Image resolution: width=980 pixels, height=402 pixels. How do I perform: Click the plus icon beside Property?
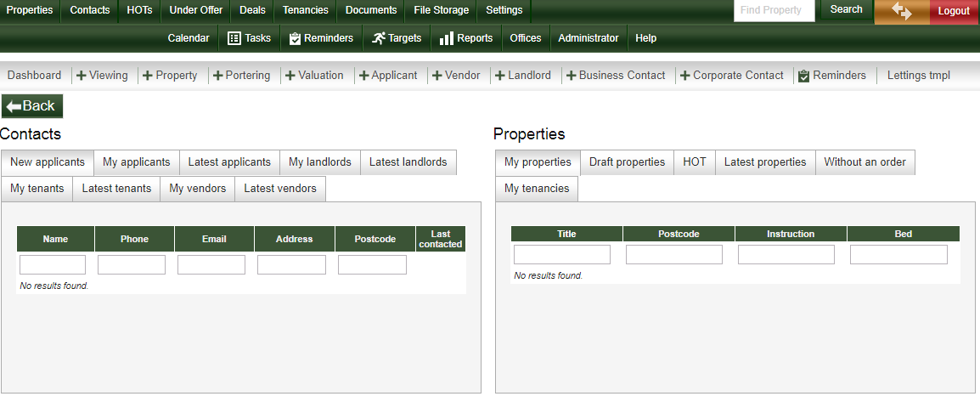[x=148, y=76]
